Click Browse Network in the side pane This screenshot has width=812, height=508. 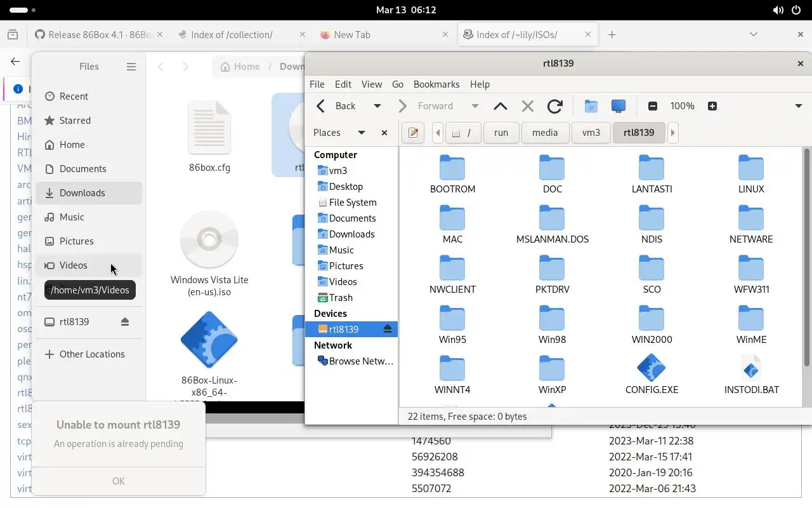(x=351, y=361)
